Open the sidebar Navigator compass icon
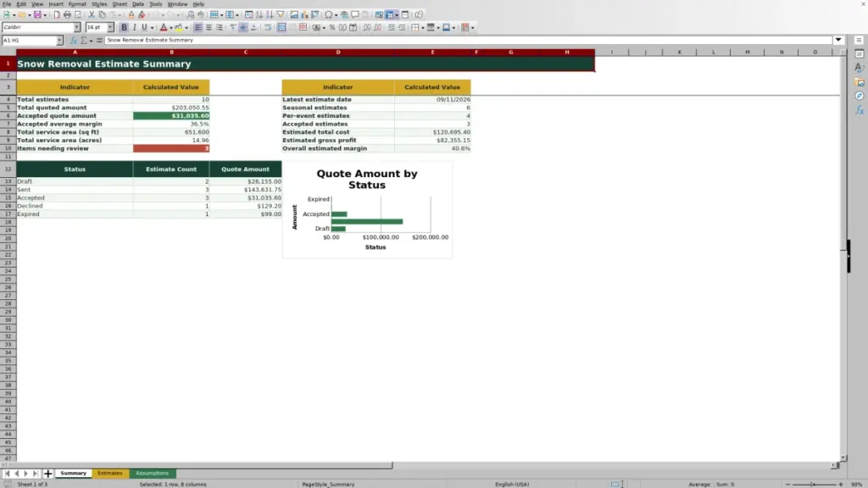 click(860, 97)
